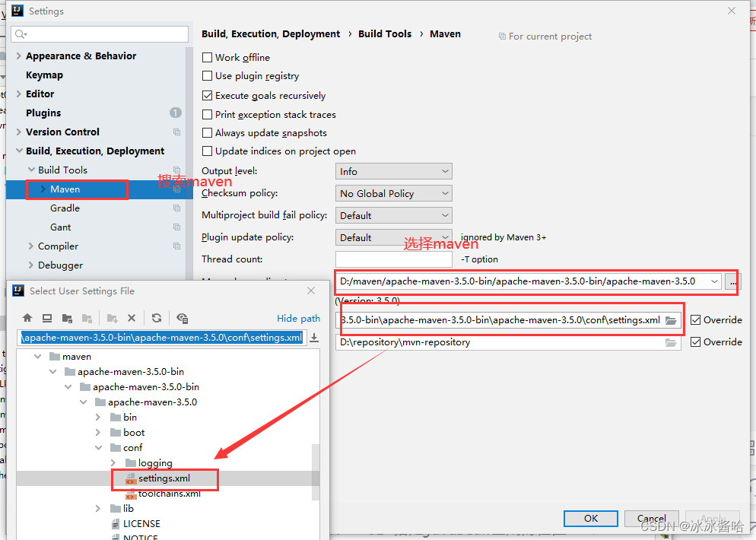Expand Appearance & Behavior section
The image size is (756, 540).
point(18,56)
